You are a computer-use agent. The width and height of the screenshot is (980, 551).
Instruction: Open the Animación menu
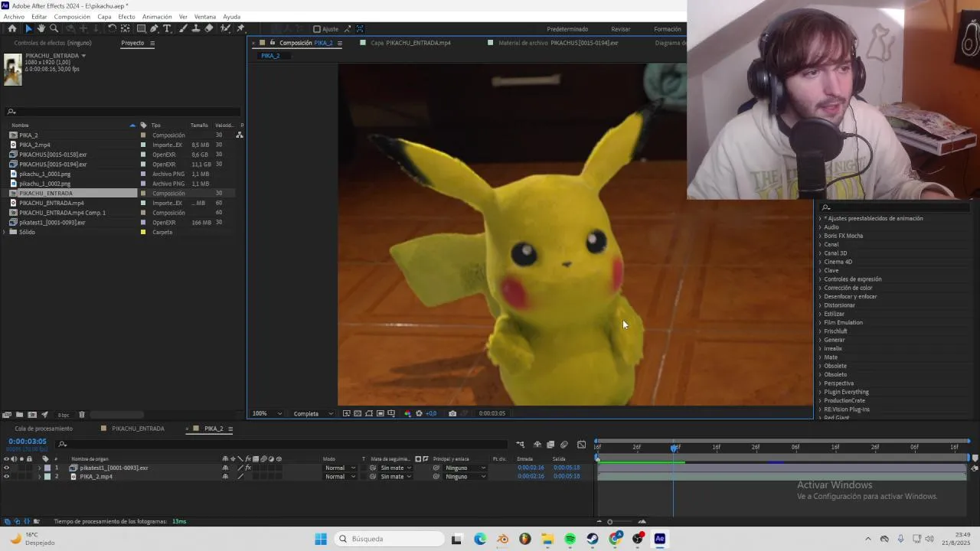[x=157, y=17]
